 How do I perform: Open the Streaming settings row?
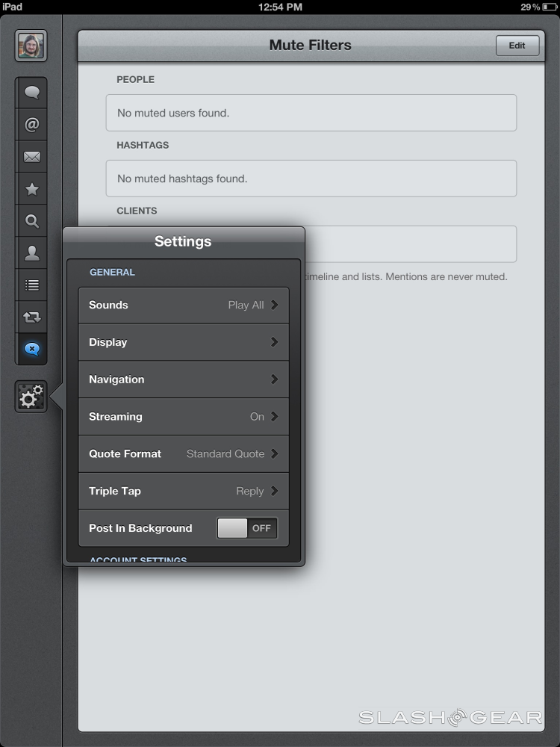coord(183,417)
